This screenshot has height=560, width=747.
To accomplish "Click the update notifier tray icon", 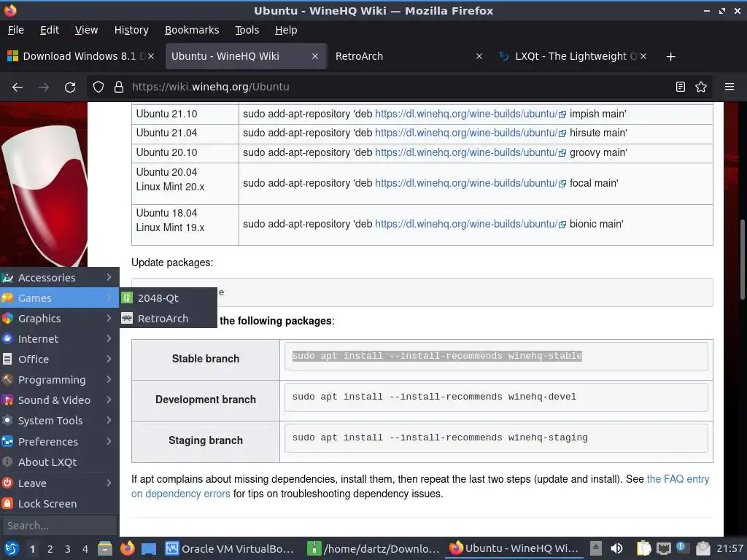I will point(682,548).
